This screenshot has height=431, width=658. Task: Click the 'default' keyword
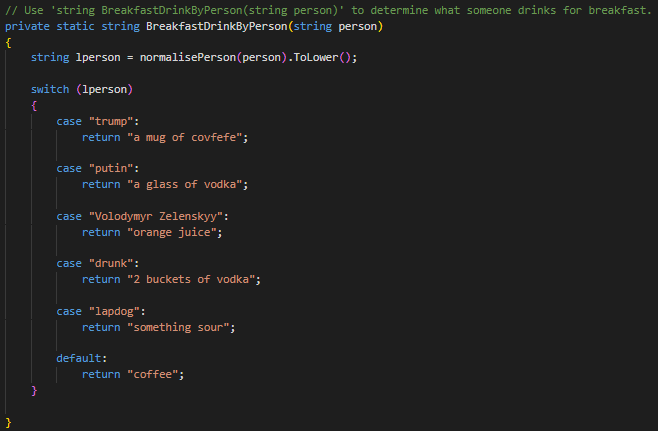tap(79, 358)
